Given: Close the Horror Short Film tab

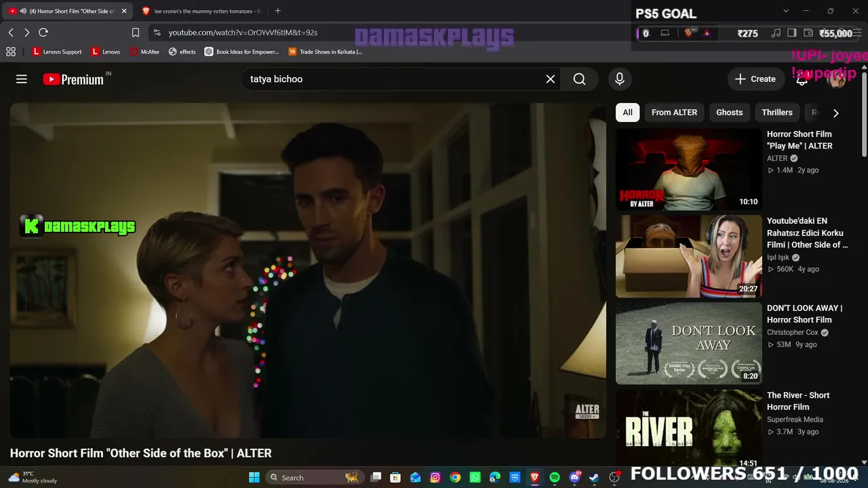Looking at the screenshot, I should 124,11.
